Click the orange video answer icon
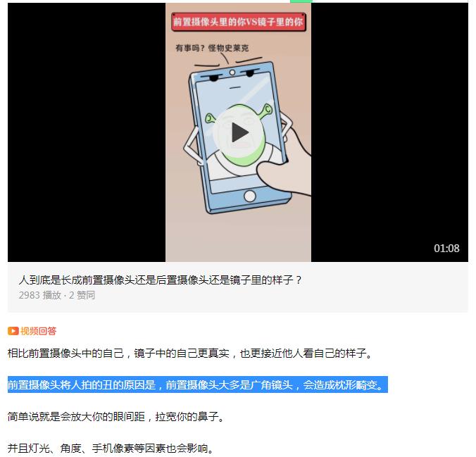Image resolution: width=476 pixels, height=457 pixels. [x=13, y=331]
